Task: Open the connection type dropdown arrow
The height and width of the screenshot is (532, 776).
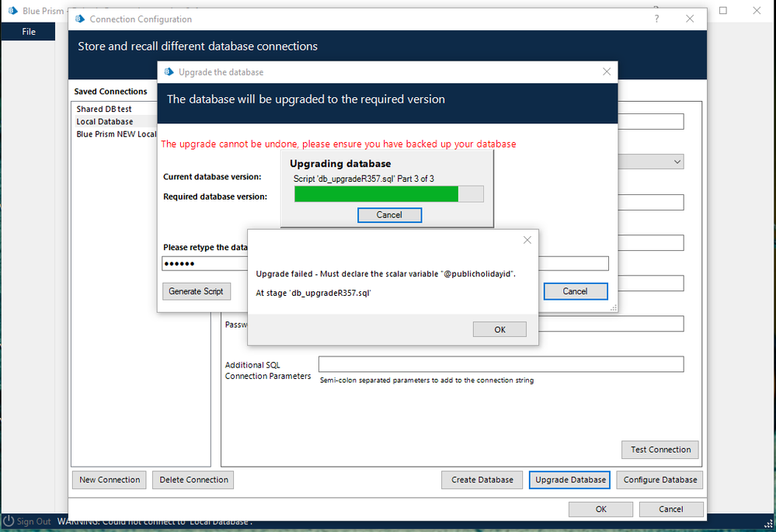Action: (677, 162)
